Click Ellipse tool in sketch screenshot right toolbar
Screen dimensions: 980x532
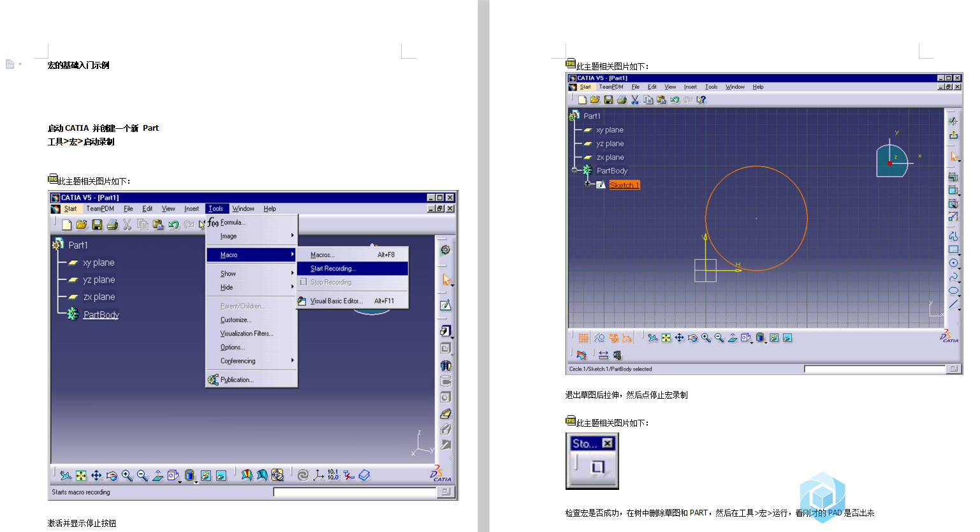pyautogui.click(x=953, y=290)
